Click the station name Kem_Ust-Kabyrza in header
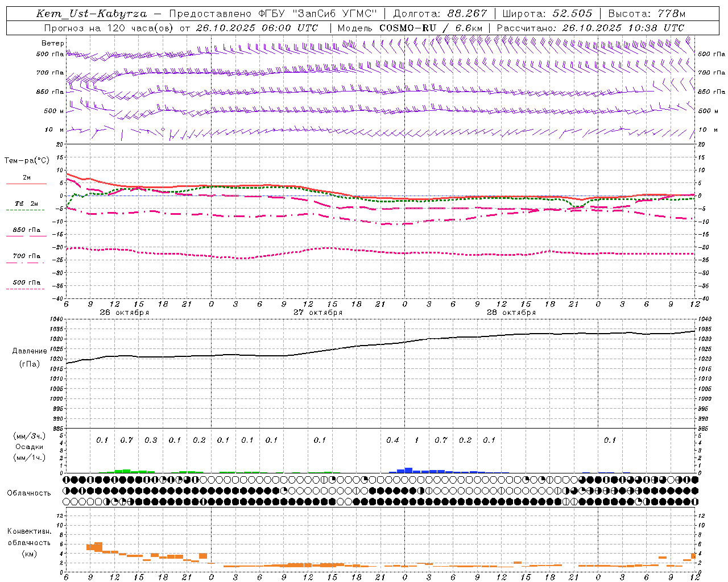 (x=91, y=14)
